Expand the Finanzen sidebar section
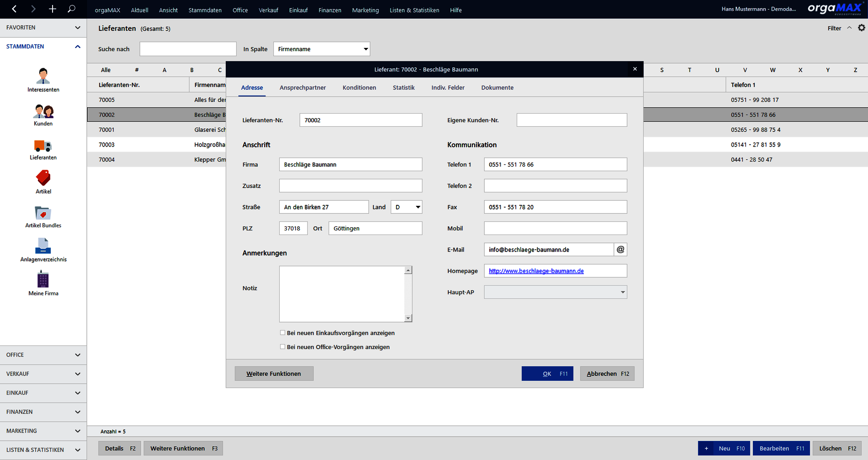 point(43,412)
